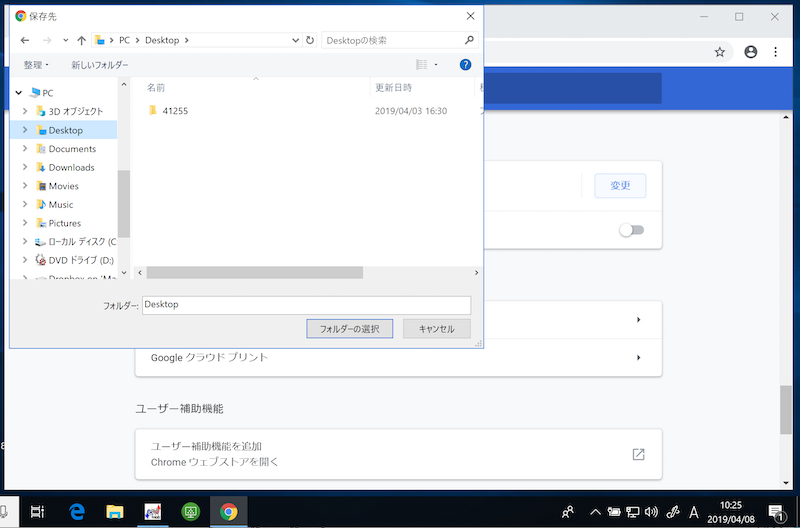Click the フォルダーの選択 button
Screen dimensions: 800x528
click(349, 329)
